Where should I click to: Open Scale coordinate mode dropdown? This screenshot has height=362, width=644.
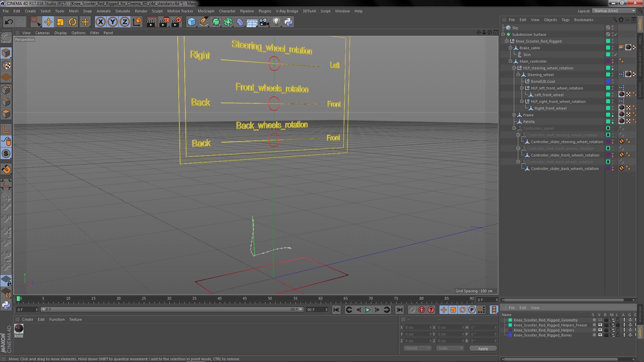tap(450, 348)
